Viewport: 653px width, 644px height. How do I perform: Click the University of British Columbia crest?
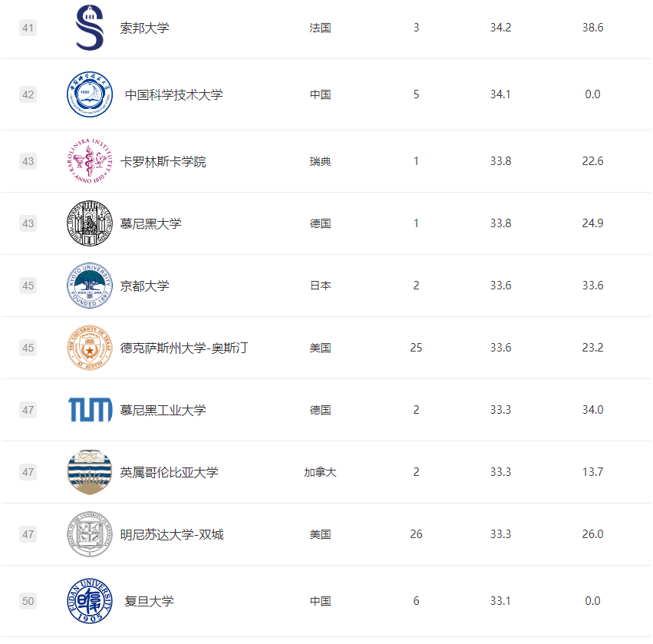90,472
